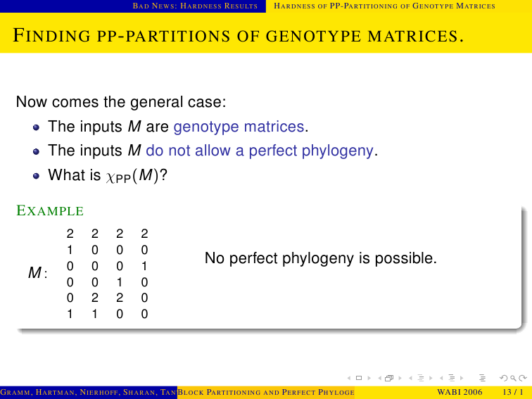
Task: Click the subsection lines navigation icon
Action: 421,378
